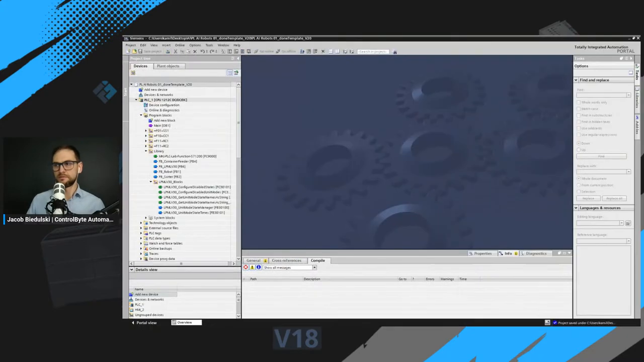Switch to Plant objects tab
The height and width of the screenshot is (362, 644).
[x=168, y=66]
